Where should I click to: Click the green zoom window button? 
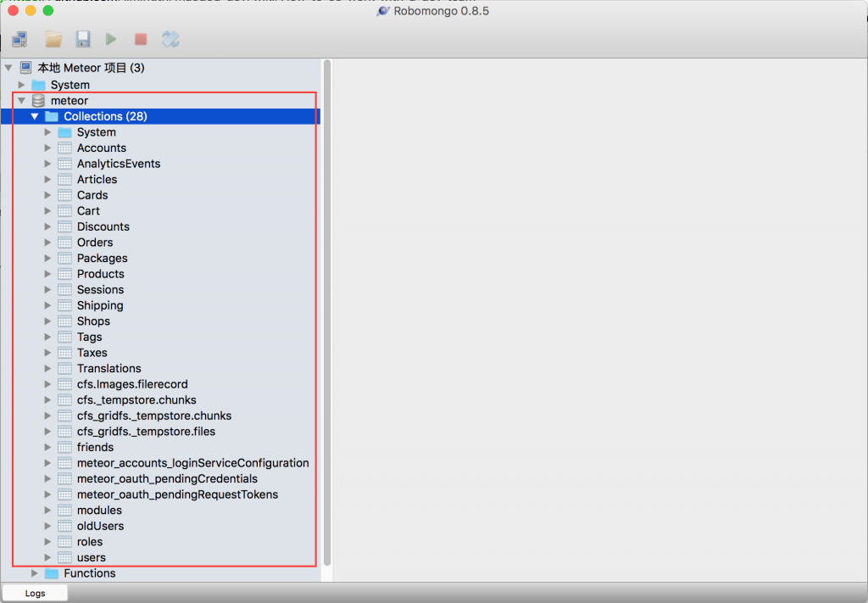(48, 10)
